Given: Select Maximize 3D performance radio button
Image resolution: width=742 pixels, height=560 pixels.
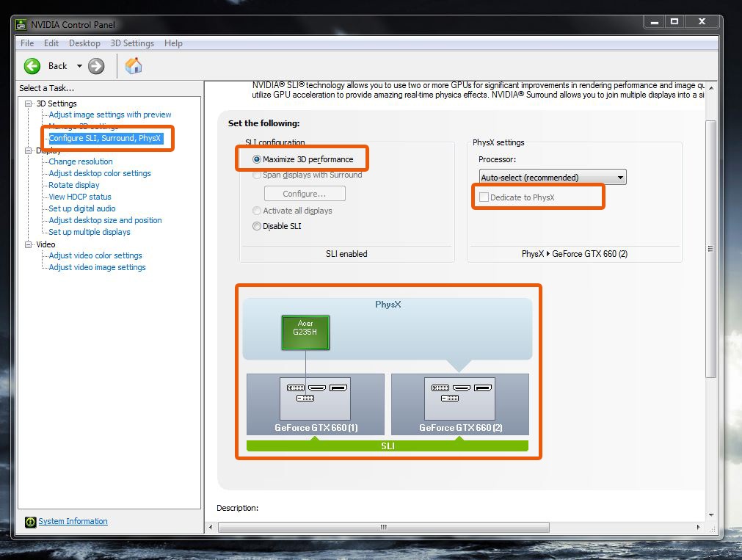Looking at the screenshot, I should tap(257, 159).
